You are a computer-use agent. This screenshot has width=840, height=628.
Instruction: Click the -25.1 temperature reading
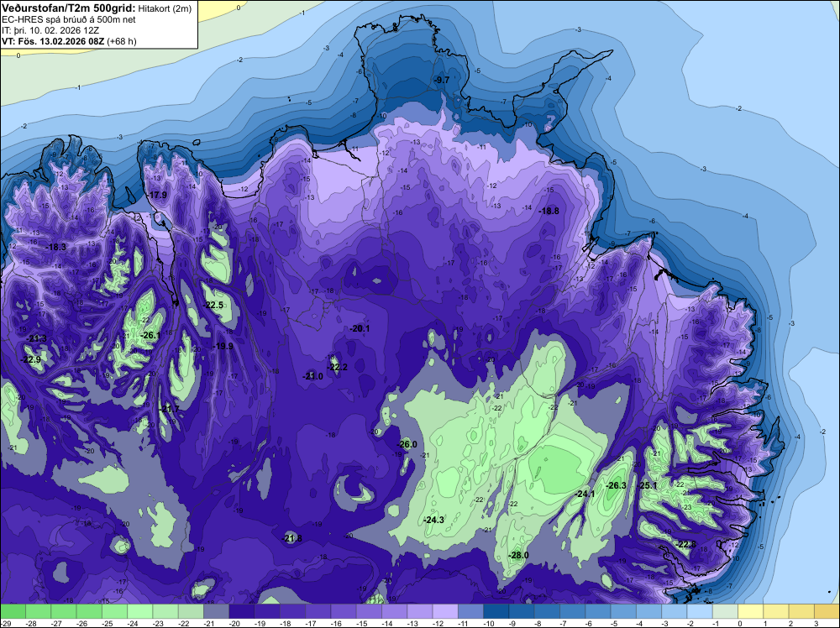tap(647, 485)
